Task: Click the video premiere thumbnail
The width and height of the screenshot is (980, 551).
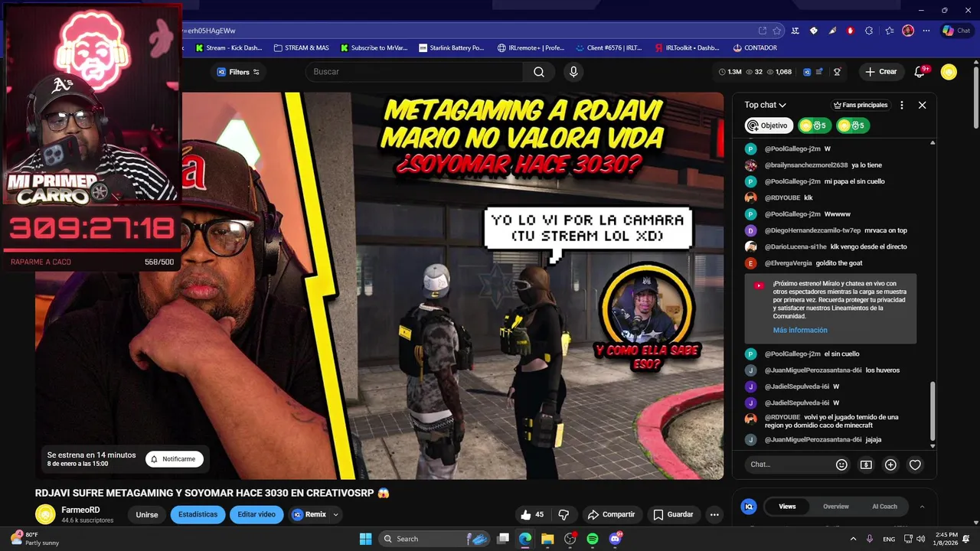Action: [379, 285]
